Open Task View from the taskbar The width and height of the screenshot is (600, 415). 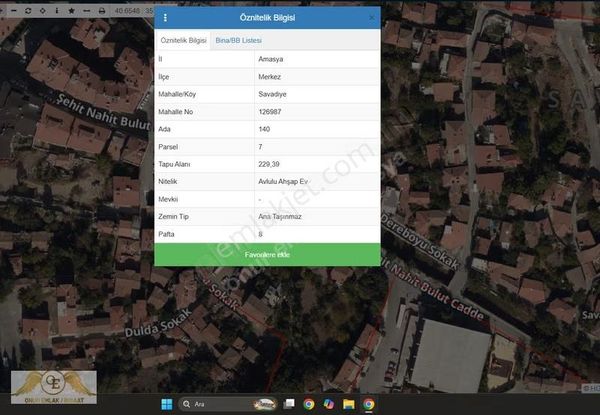[x=289, y=404]
